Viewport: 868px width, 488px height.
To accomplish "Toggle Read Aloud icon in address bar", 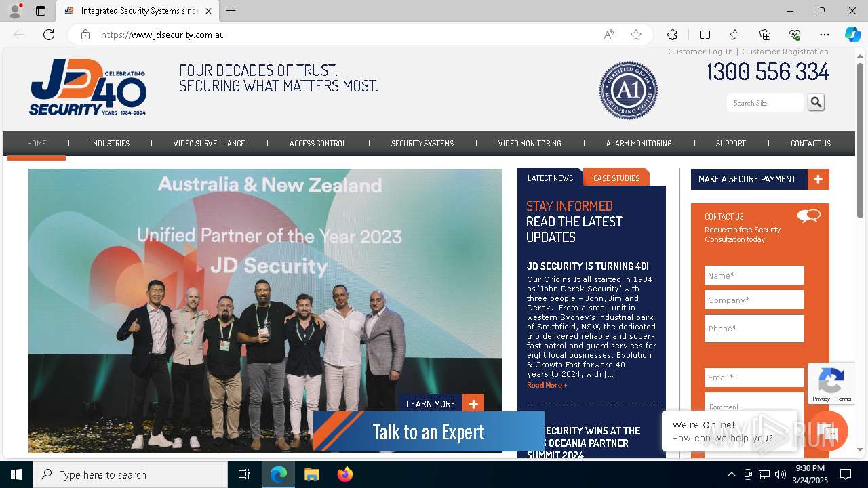I will click(609, 35).
